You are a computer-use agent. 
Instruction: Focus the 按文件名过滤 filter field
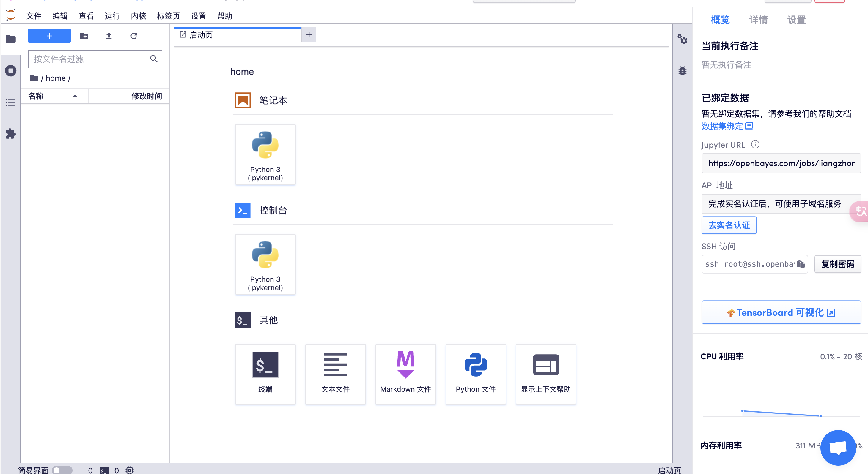click(89, 59)
